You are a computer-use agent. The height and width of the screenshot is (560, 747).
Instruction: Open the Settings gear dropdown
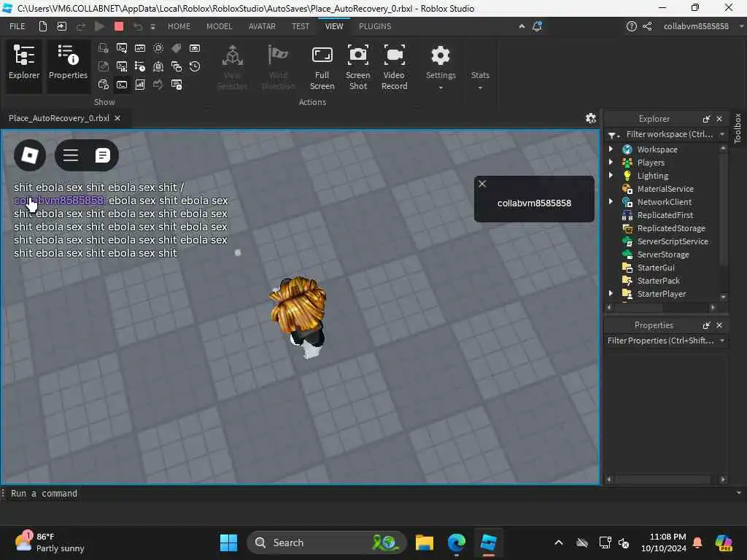(x=441, y=67)
